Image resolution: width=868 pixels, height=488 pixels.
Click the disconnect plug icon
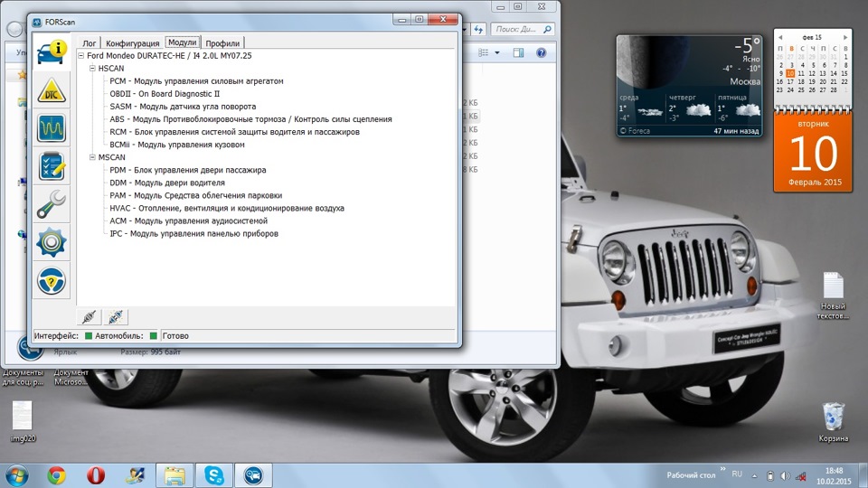[x=116, y=317]
